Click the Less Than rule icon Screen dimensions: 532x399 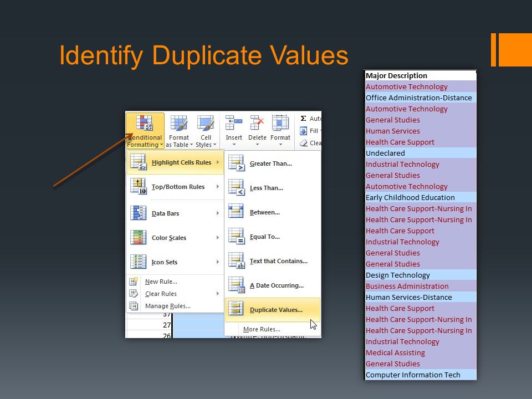pyautogui.click(x=236, y=188)
